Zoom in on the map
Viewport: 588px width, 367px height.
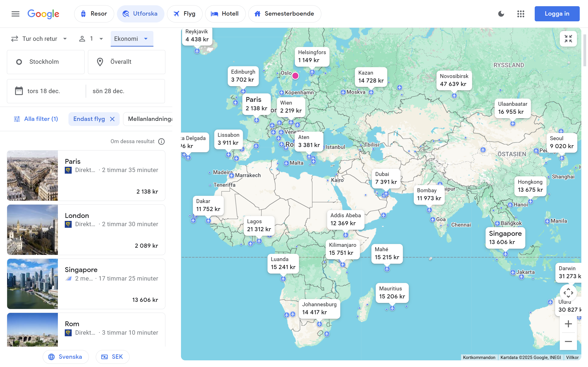coord(568,324)
